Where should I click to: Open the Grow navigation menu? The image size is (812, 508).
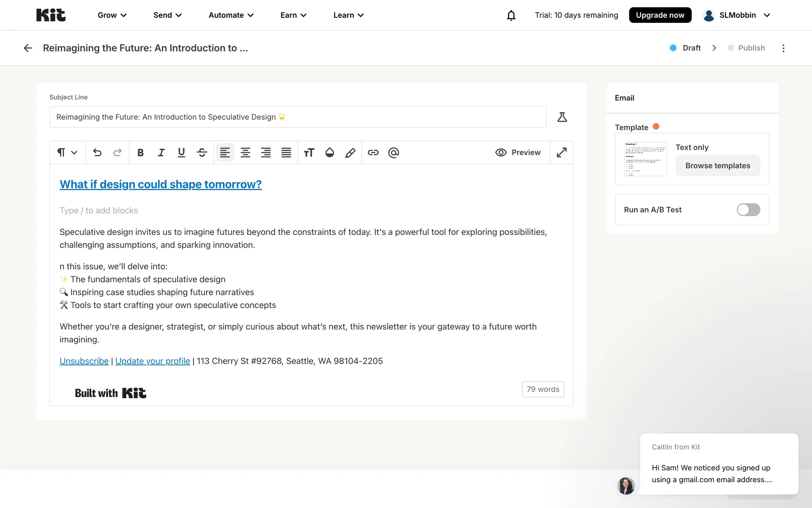(x=112, y=15)
